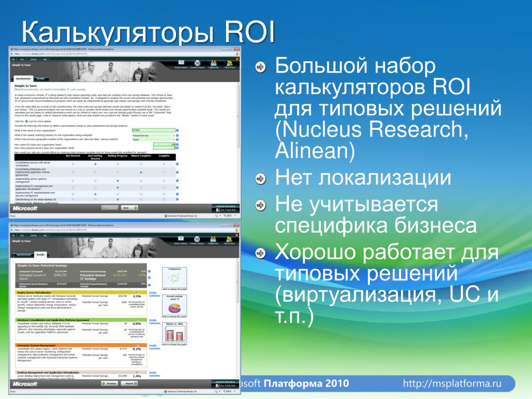
Task: Click info icon beside Potential Annual Business Savings
Action: coord(149,284)
